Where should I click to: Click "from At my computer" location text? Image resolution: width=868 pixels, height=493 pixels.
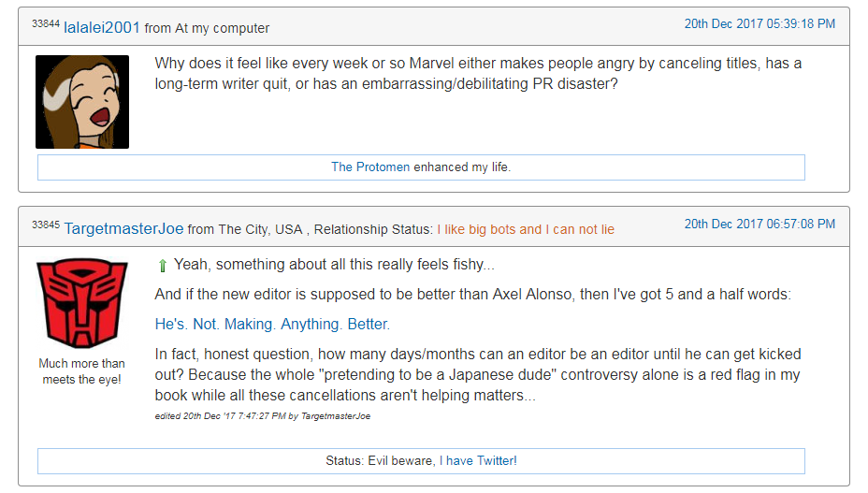click(x=207, y=28)
